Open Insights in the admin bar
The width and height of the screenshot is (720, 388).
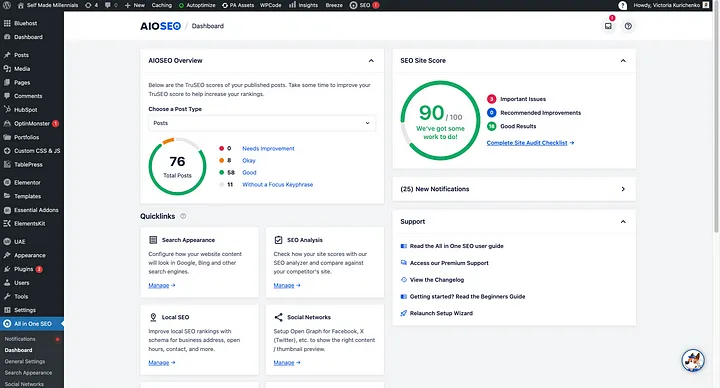pyautogui.click(x=304, y=5)
